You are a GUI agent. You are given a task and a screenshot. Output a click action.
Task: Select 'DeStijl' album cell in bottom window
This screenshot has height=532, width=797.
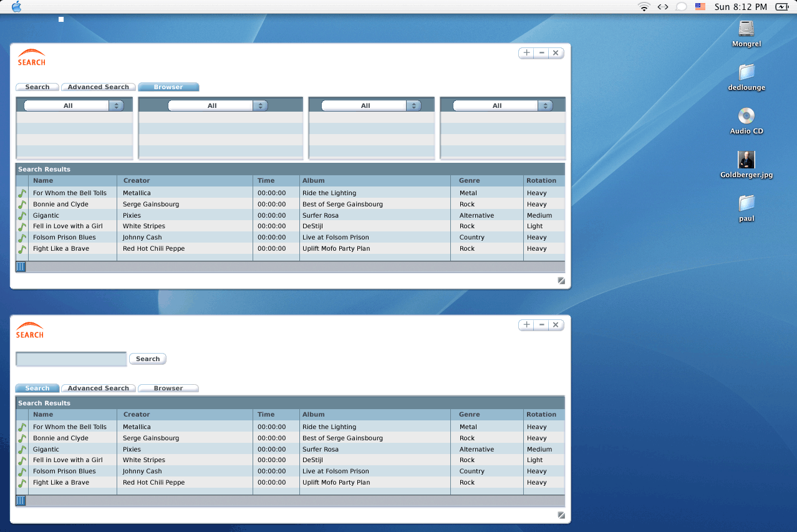tap(312, 460)
